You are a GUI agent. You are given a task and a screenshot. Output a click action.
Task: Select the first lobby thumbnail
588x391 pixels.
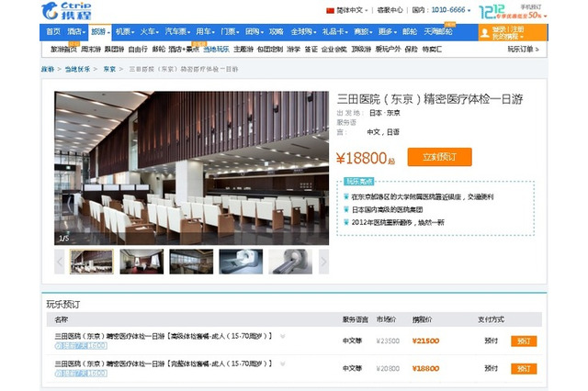[92, 262]
